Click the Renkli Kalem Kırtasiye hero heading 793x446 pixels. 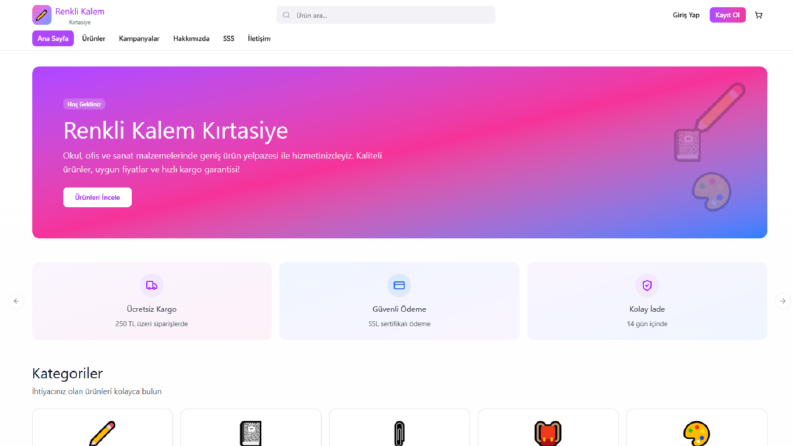pos(175,130)
